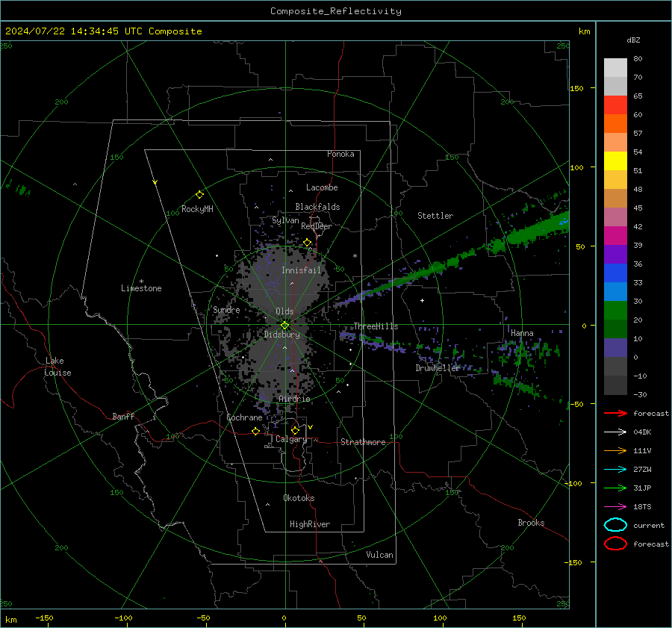Click the km unit label at bottom left
This screenshot has width=672, height=628.
pos(11,620)
